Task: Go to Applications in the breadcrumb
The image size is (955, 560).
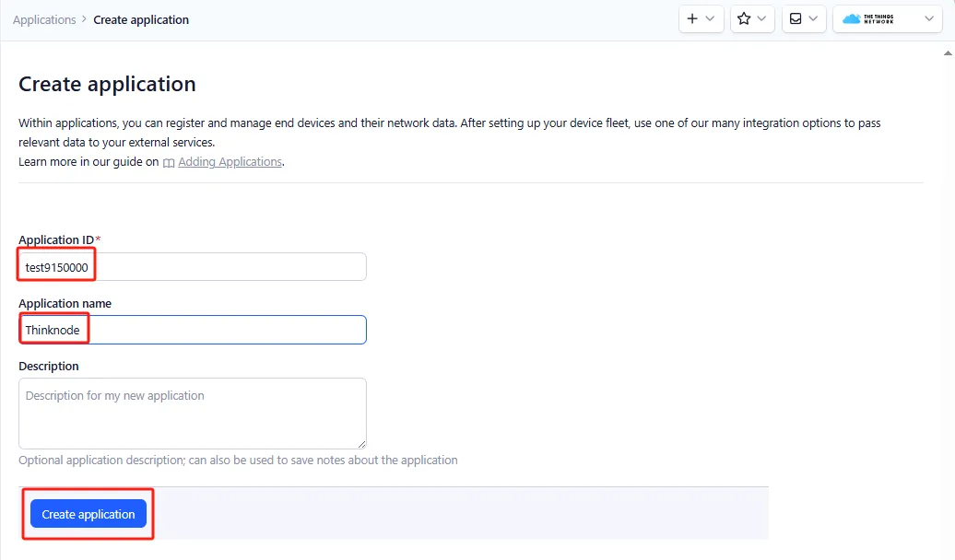Action: (44, 20)
